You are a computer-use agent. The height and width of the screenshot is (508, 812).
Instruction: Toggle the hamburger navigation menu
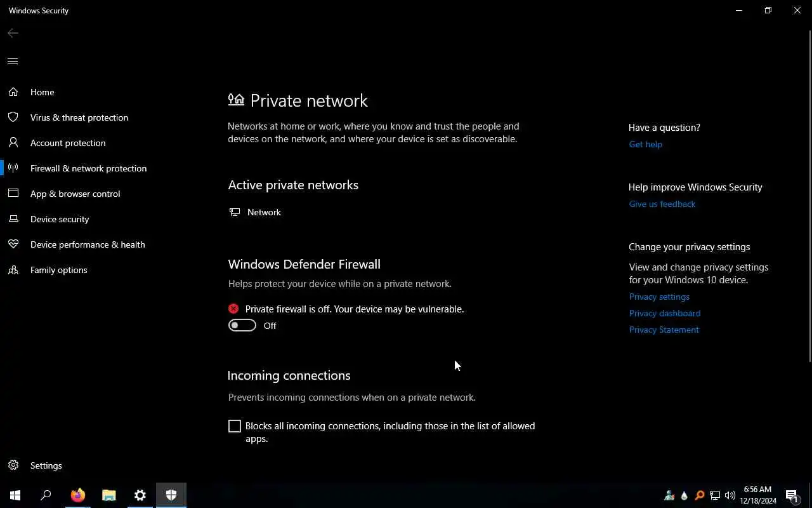(13, 62)
